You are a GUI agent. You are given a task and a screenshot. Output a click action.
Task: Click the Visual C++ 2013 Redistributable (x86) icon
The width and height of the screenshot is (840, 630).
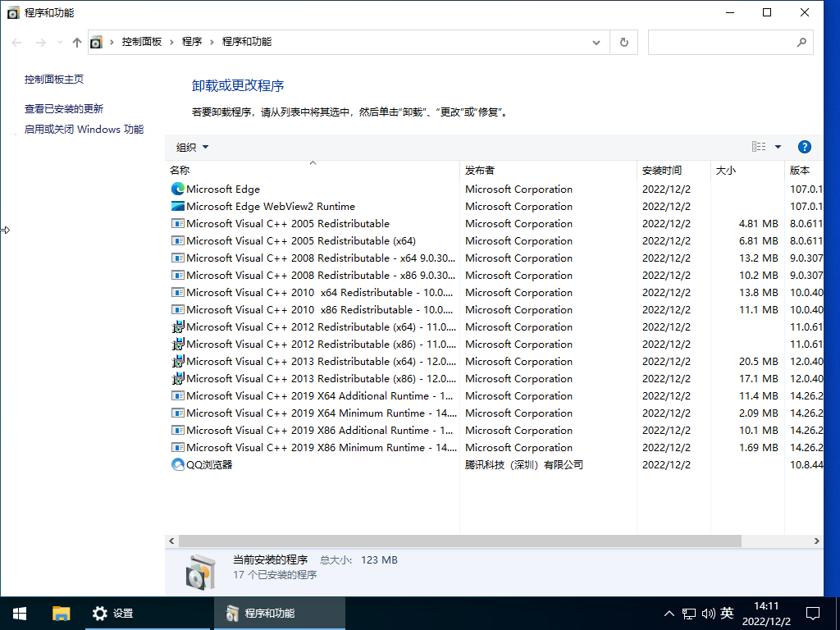pyautogui.click(x=177, y=378)
